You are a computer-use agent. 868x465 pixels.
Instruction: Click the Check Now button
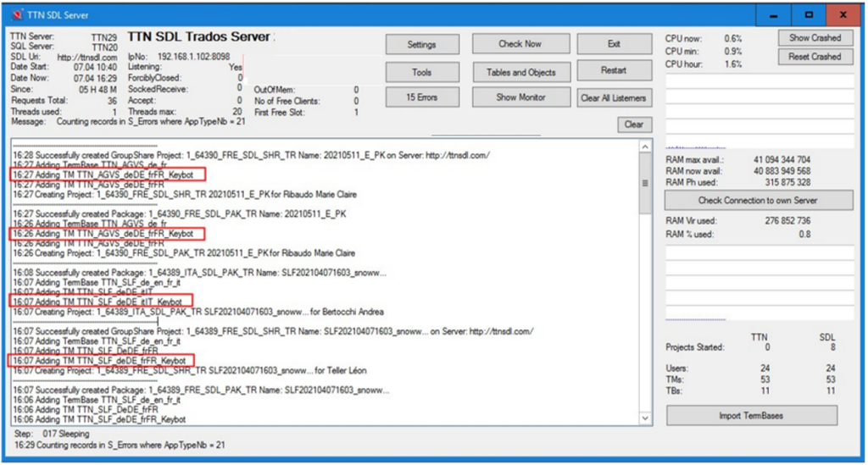click(520, 44)
